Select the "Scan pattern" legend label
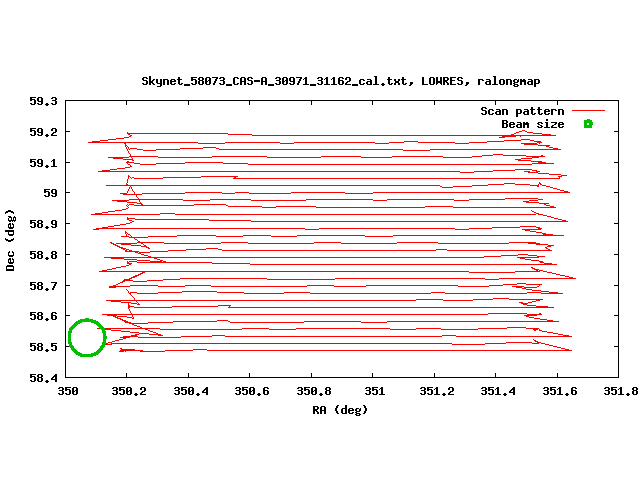Image resolution: width=640 pixels, height=480 pixels. (522, 111)
